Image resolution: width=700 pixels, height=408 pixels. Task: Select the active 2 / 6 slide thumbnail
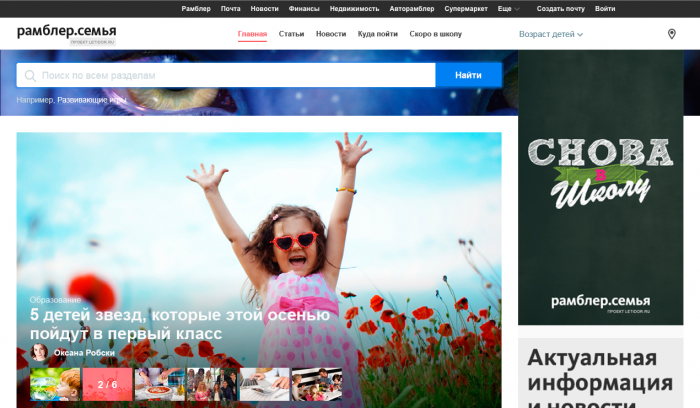pos(107,384)
